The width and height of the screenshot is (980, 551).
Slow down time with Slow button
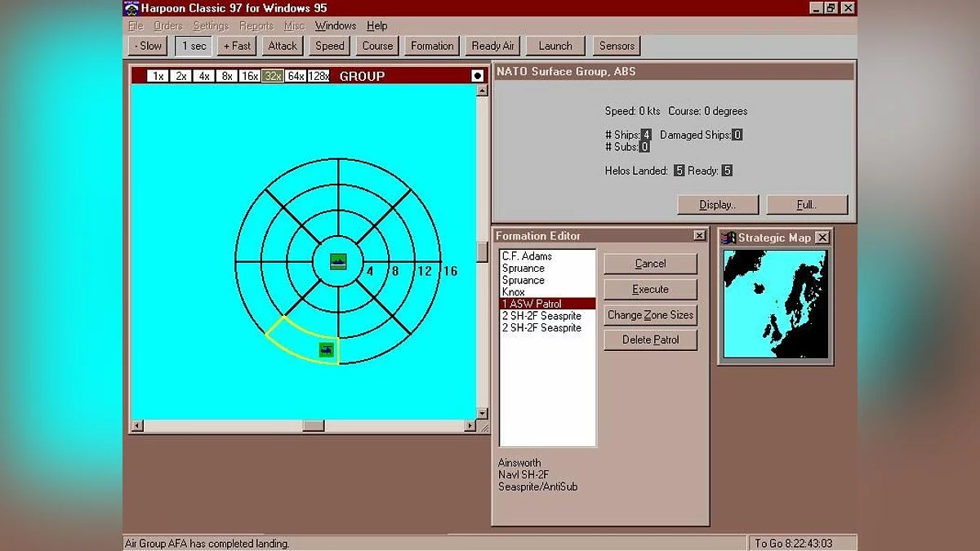pyautogui.click(x=149, y=46)
